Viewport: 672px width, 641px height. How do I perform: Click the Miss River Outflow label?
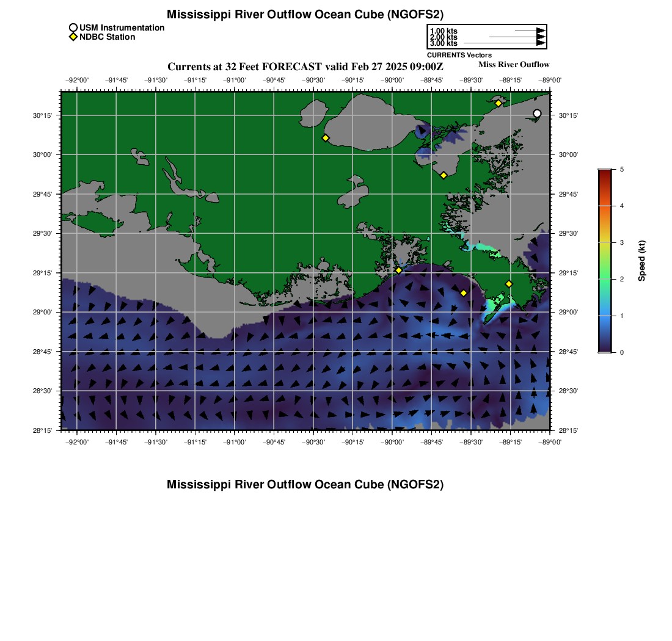(x=514, y=65)
